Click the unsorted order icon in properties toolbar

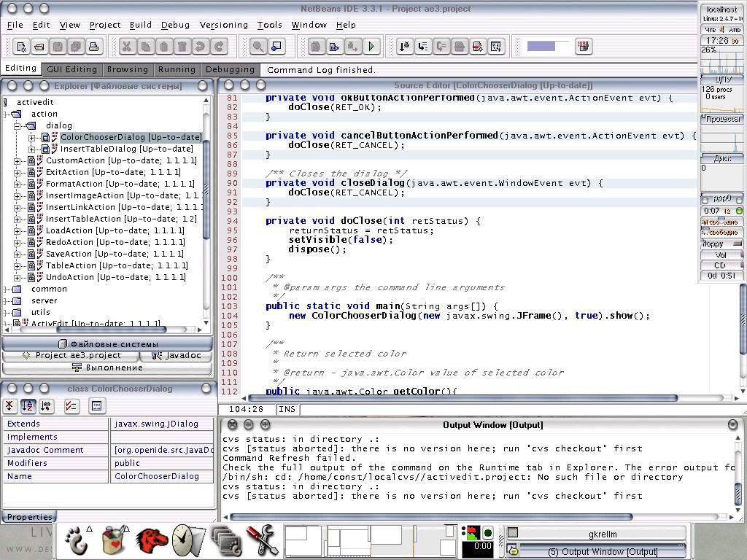9,406
